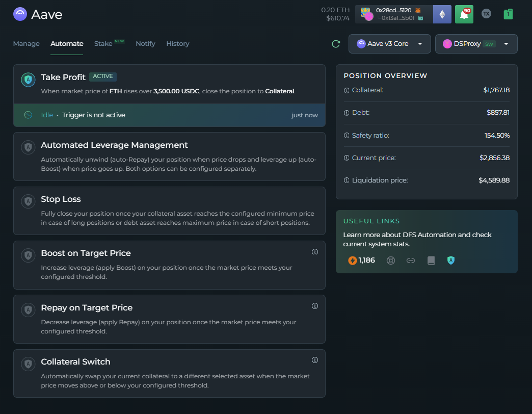Open the DSProxy wallet type dropdown

coord(476,44)
